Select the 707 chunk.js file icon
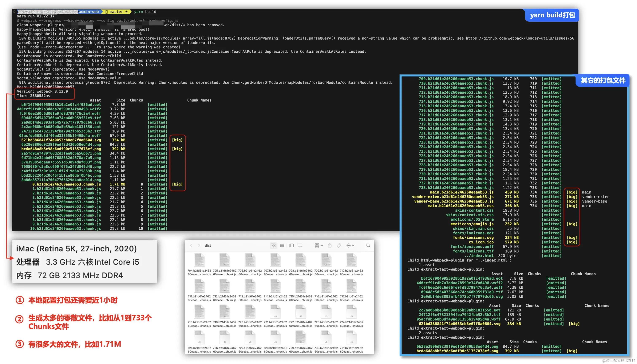 click(x=275, y=260)
